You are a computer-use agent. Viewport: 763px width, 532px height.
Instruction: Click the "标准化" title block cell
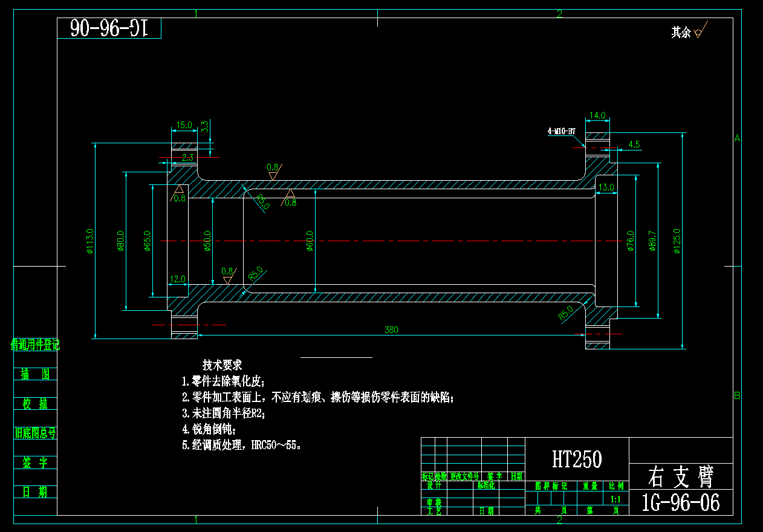485,485
